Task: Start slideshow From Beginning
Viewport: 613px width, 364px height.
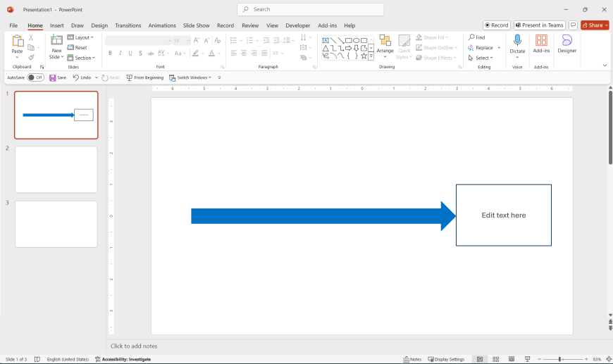Action: [x=144, y=77]
